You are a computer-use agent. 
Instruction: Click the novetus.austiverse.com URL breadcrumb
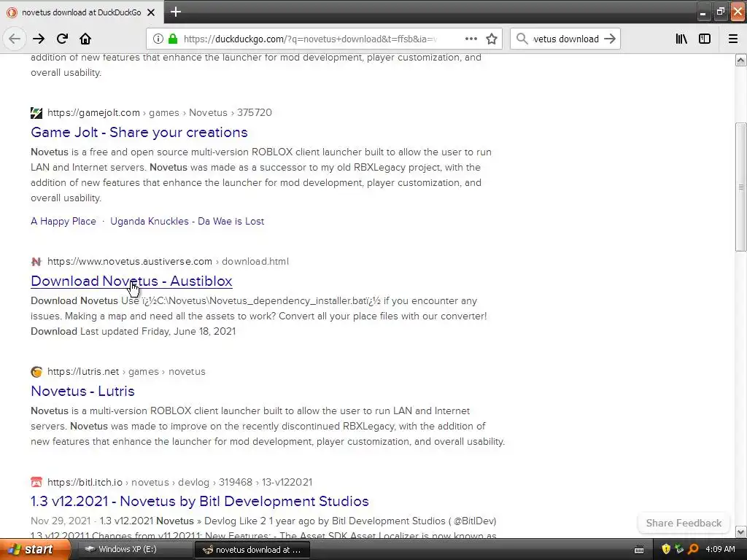(168, 262)
